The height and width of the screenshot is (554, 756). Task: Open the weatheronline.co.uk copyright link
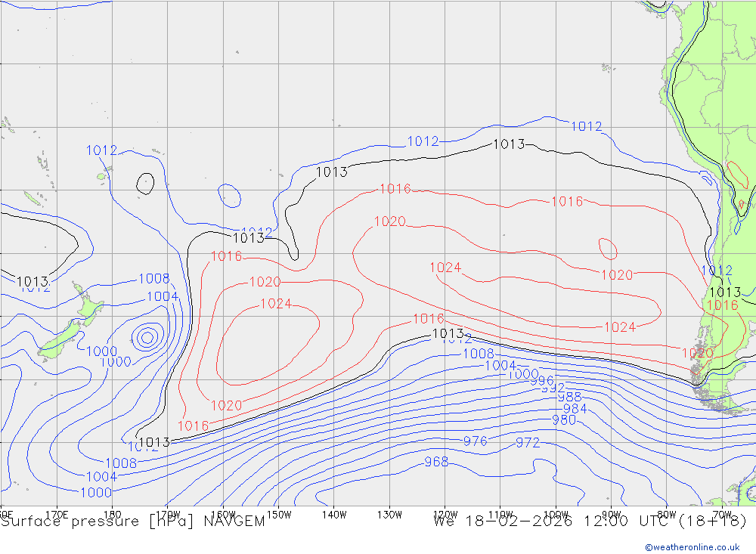click(692, 547)
